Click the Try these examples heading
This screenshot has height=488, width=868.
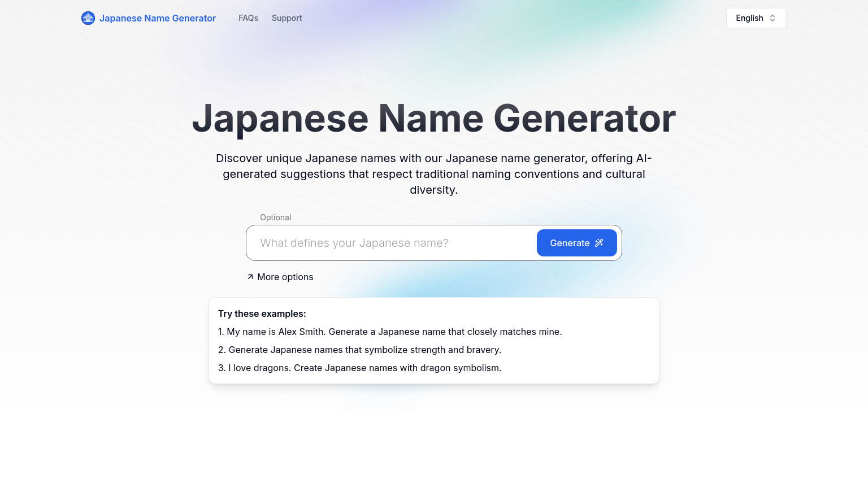(x=262, y=313)
